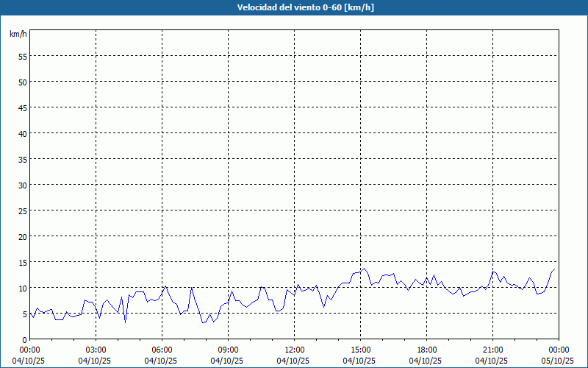Click the 06:00 time label on the x-axis
This screenshot has height=368, width=588.
162,350
